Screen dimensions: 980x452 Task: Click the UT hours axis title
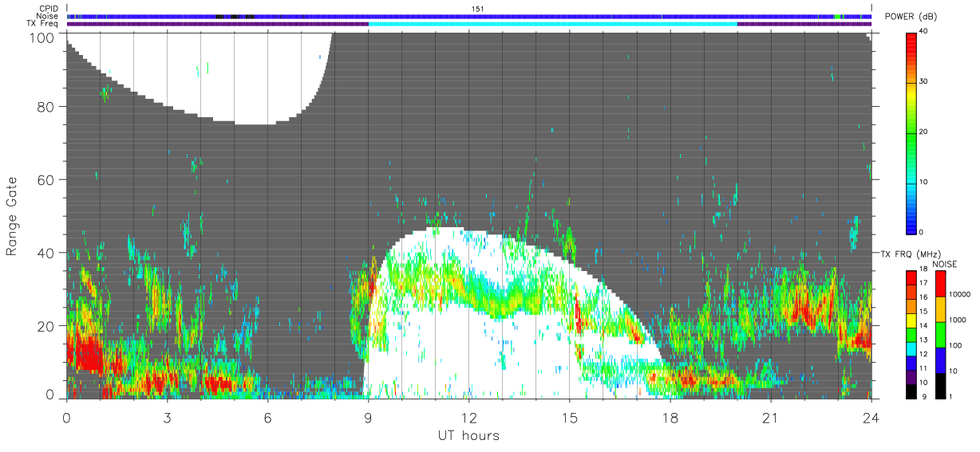pos(468,435)
